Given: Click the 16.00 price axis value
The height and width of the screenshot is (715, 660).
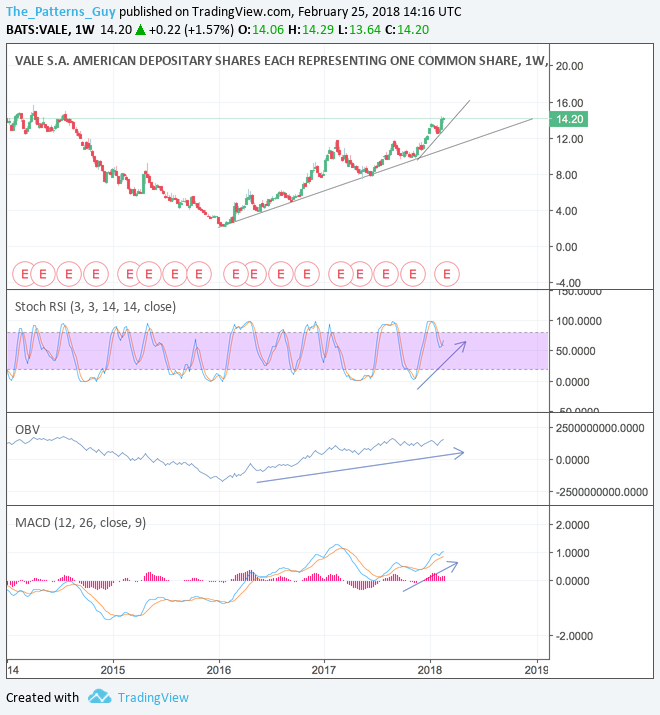Looking at the screenshot, I should point(569,103).
